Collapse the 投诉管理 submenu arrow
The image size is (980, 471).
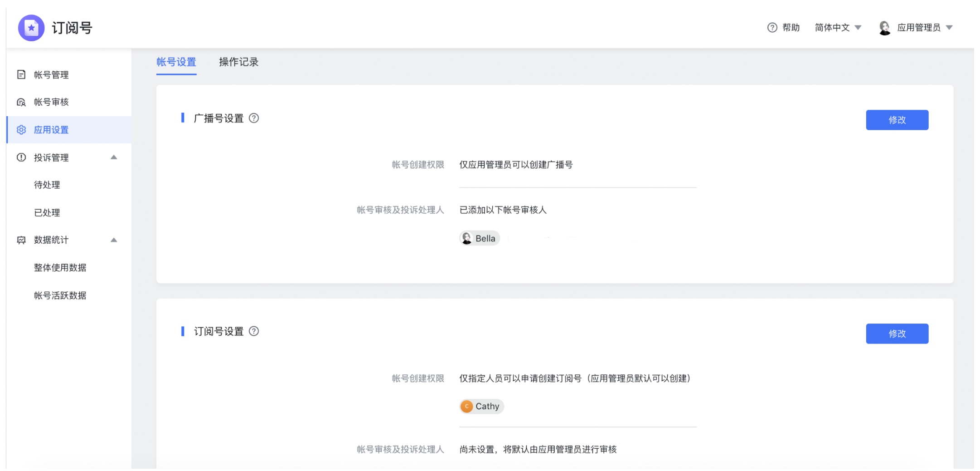[114, 157]
